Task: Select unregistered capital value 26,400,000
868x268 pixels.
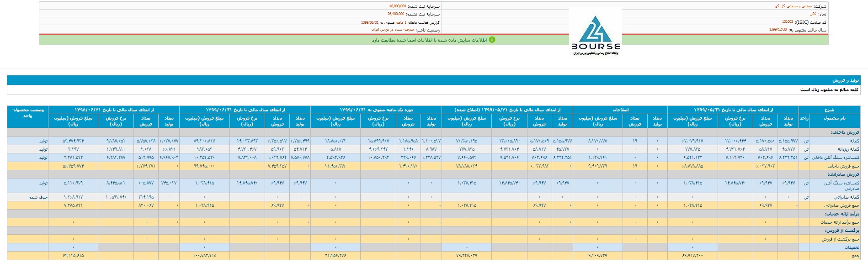Action: (396, 14)
